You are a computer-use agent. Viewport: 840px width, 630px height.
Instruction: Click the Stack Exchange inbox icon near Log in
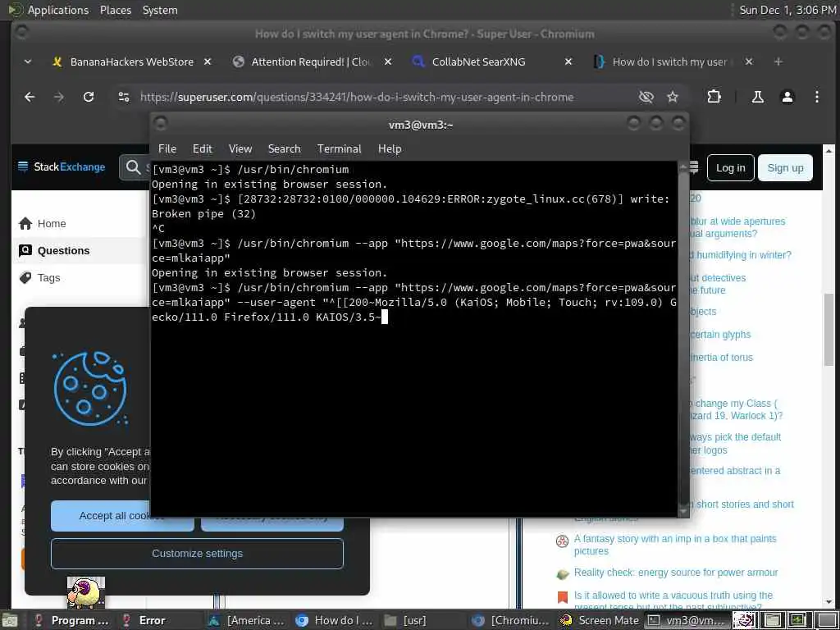[x=693, y=167]
